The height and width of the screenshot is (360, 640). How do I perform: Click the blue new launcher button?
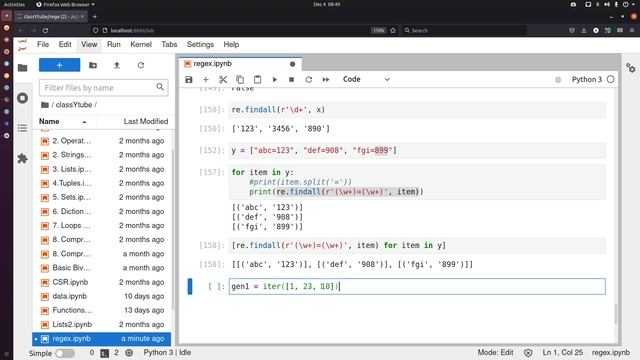coord(60,65)
